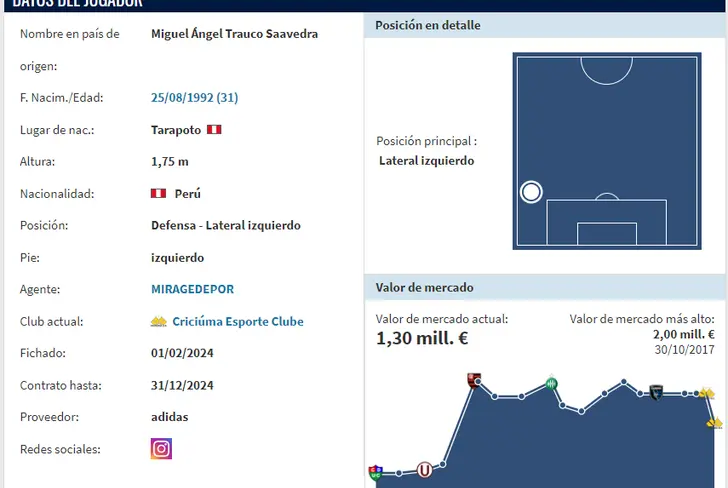Select the chart point right after Flamengo crest
This screenshot has width=728, height=488.
[x=494, y=396]
